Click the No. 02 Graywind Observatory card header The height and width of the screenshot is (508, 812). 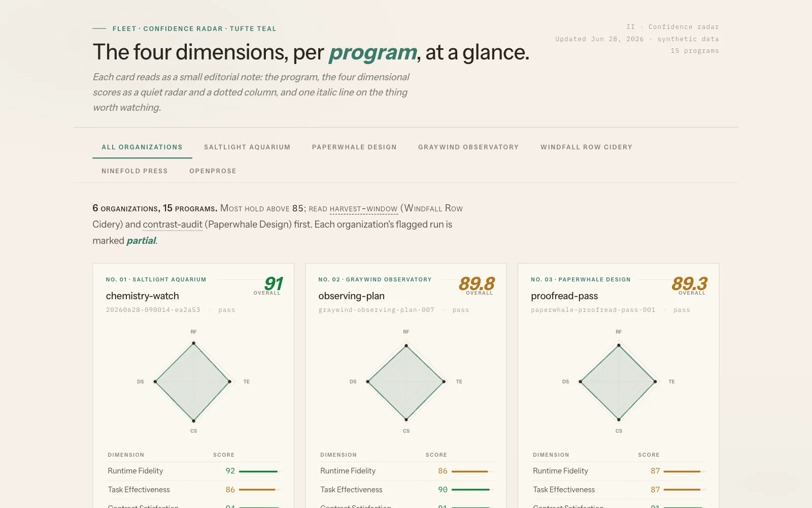(x=375, y=279)
